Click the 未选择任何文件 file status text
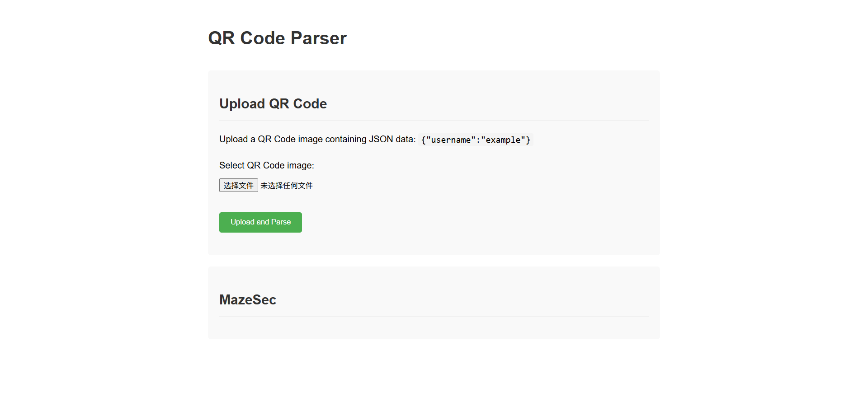Image resolution: width=868 pixels, height=397 pixels. [287, 186]
